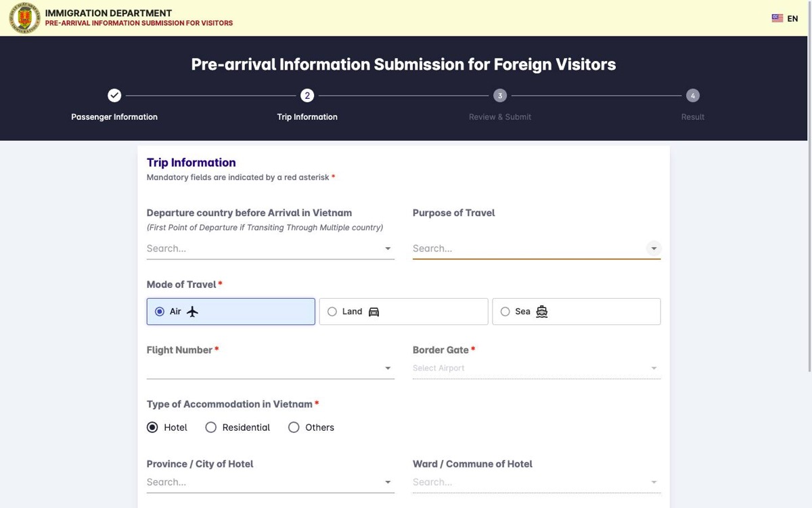Choose Others accommodation type

tap(311, 427)
